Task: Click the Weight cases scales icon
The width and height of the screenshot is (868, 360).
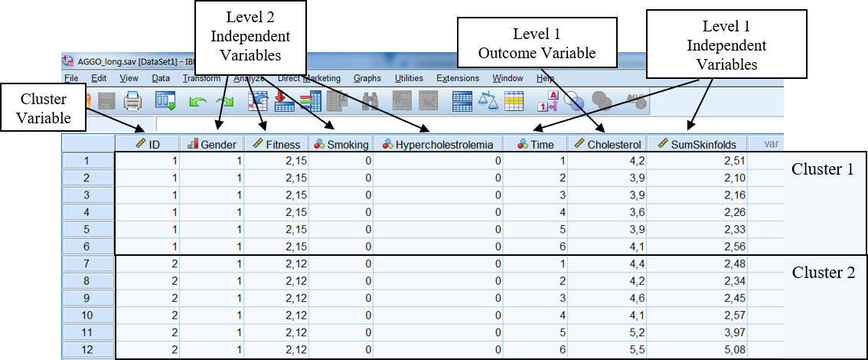Action: click(488, 101)
